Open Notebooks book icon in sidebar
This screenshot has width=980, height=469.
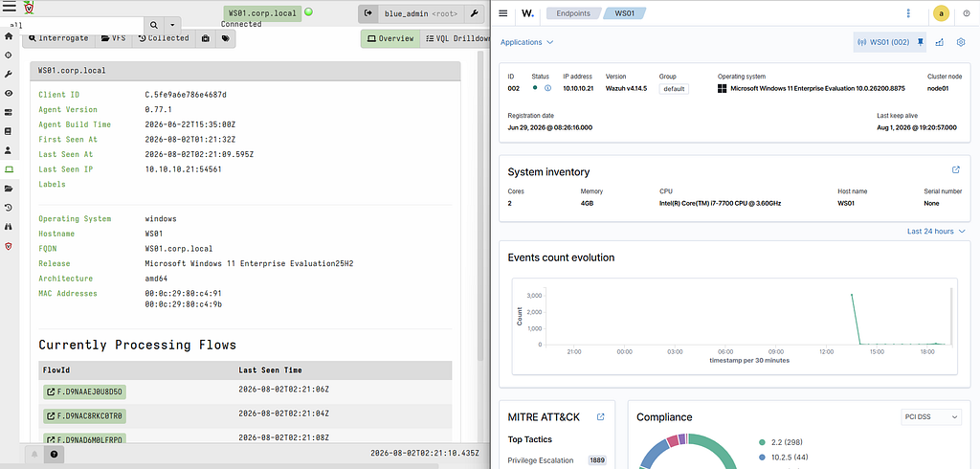[x=8, y=131]
